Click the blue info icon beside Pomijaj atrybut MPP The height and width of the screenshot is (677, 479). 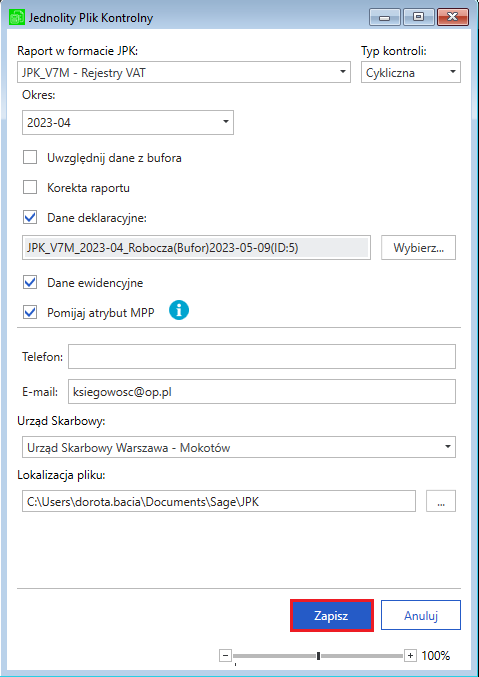[179, 311]
